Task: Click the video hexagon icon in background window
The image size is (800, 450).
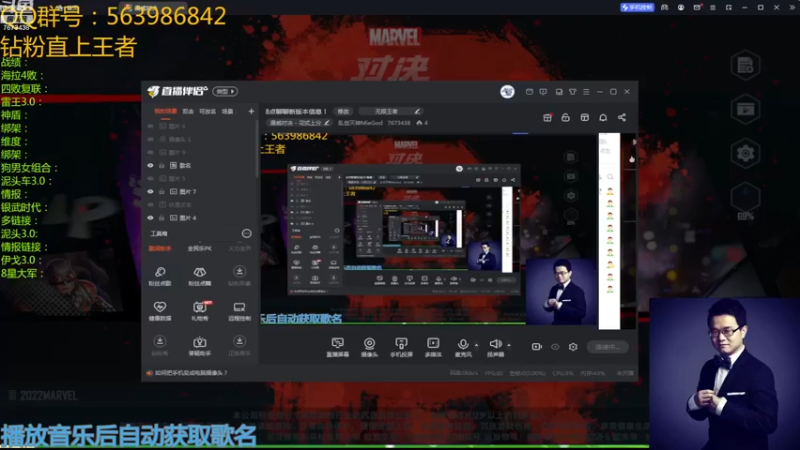Action: [745, 109]
